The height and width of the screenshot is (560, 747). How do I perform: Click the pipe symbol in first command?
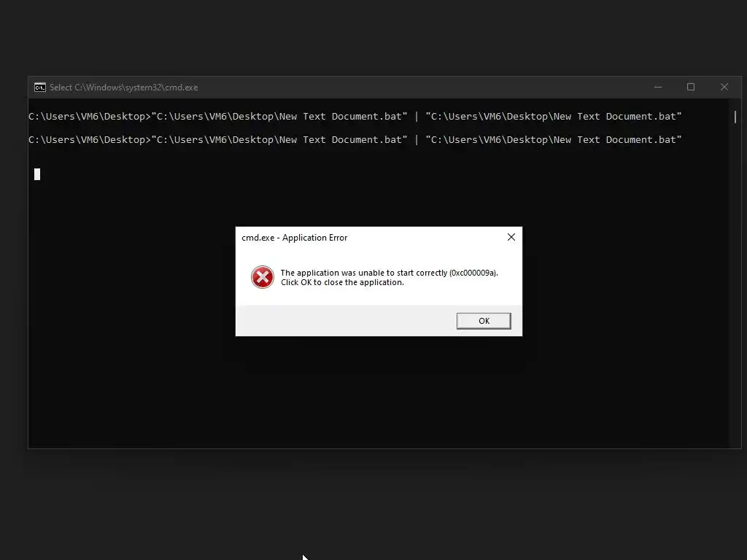coord(417,116)
